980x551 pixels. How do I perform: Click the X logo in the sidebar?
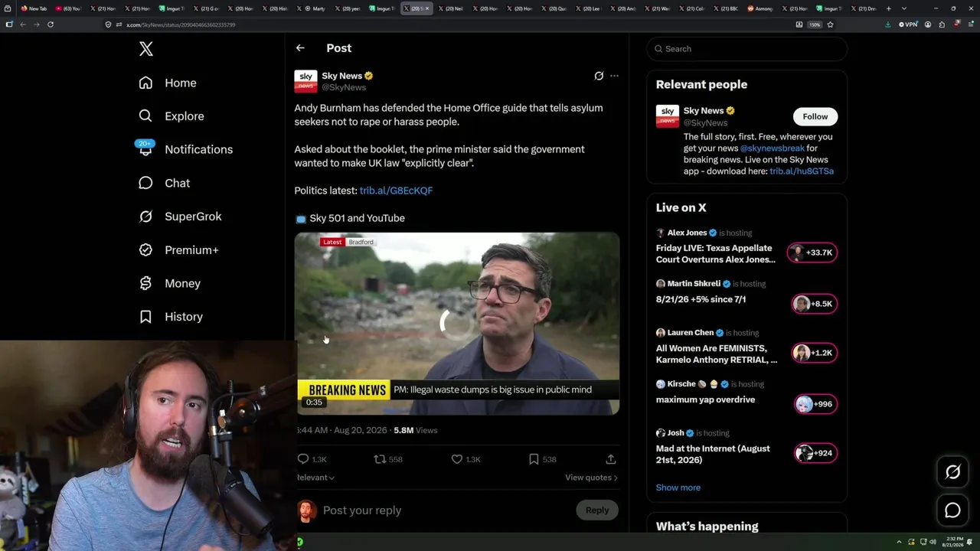[146, 49]
